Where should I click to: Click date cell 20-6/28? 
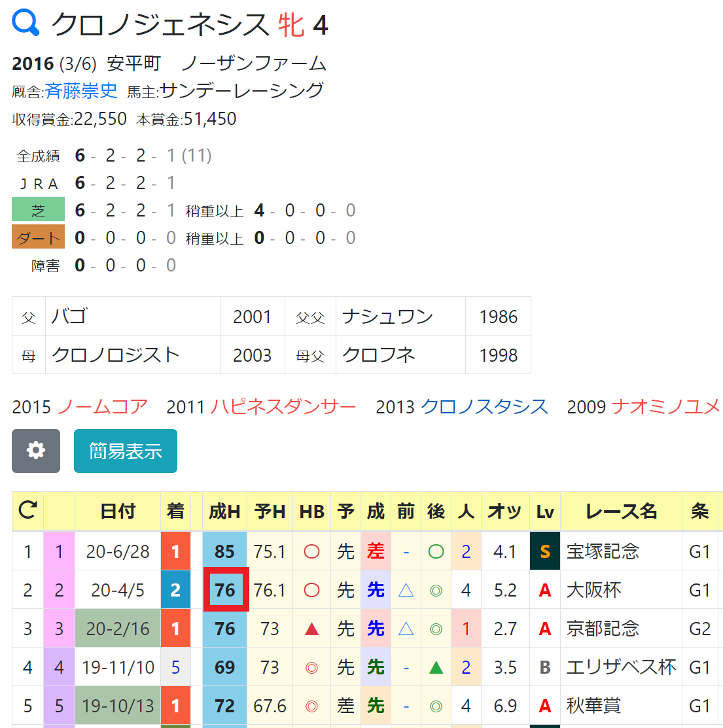118,551
